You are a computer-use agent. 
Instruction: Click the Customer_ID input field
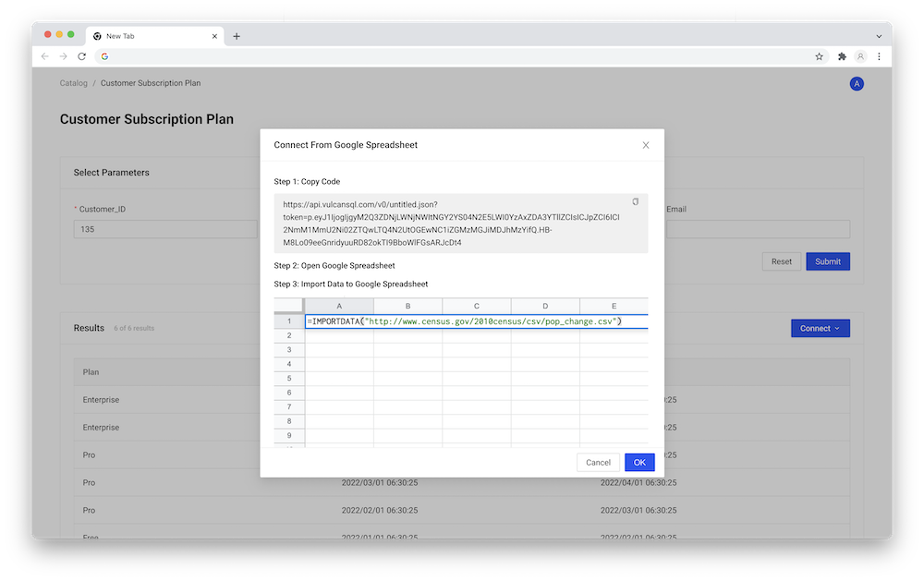(164, 229)
